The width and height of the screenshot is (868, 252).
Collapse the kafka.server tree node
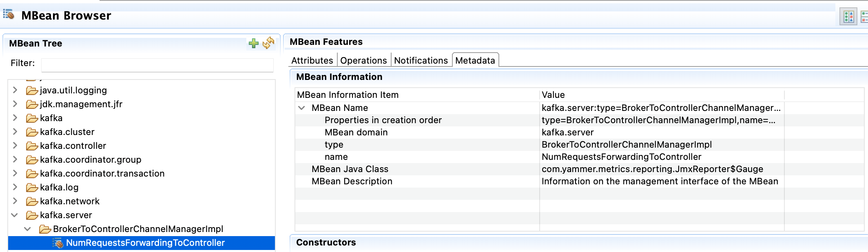(x=15, y=215)
